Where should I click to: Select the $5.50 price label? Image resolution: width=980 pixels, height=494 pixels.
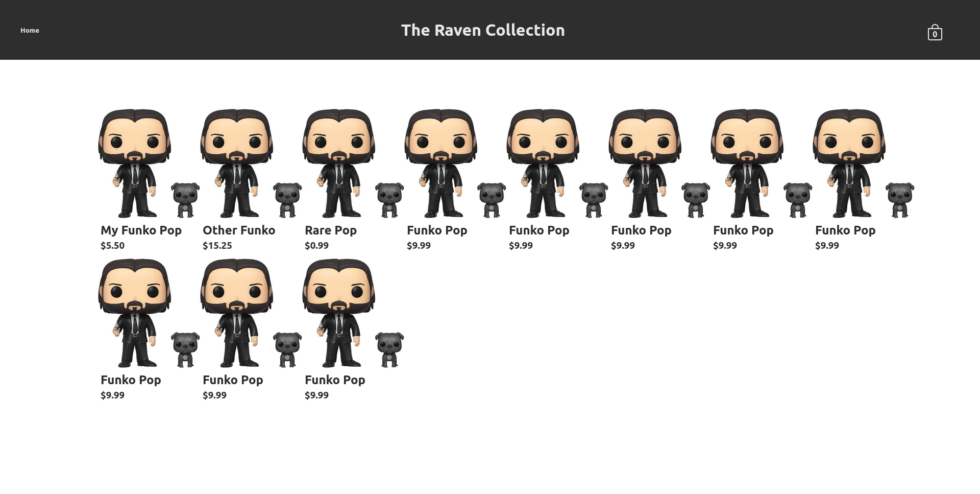[x=113, y=245]
